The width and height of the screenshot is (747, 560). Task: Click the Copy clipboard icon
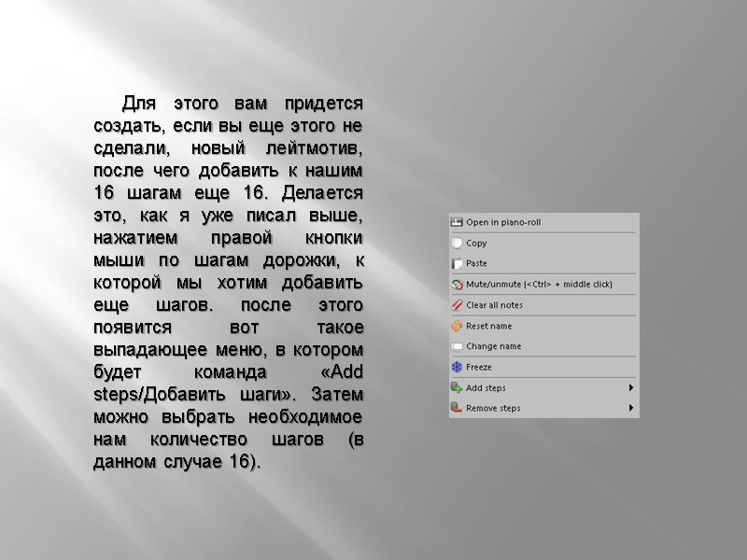click(457, 243)
